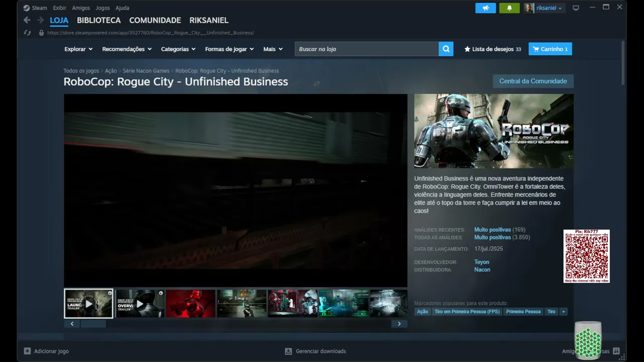The width and height of the screenshot is (644, 362).
Task: Expand the Recomendações dropdown
Action: pos(127,49)
